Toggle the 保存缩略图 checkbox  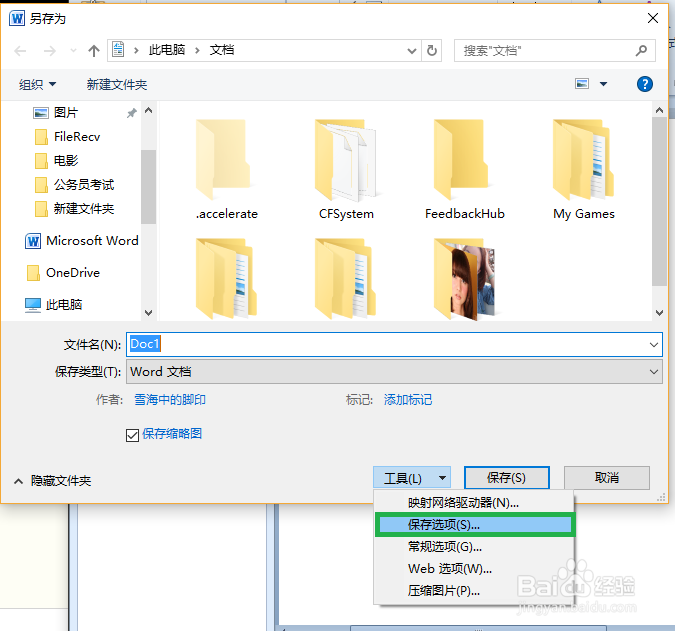tap(133, 435)
